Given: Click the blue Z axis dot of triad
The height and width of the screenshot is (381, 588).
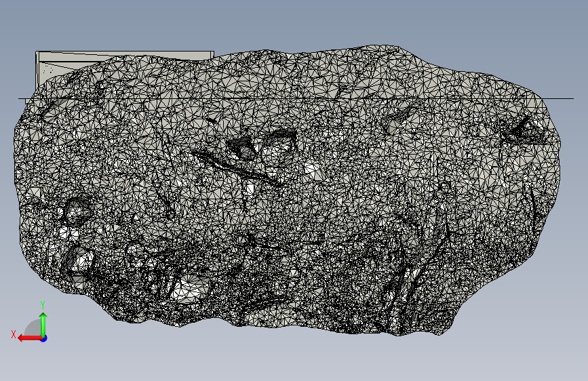Looking at the screenshot, I should pyautogui.click(x=44, y=338).
